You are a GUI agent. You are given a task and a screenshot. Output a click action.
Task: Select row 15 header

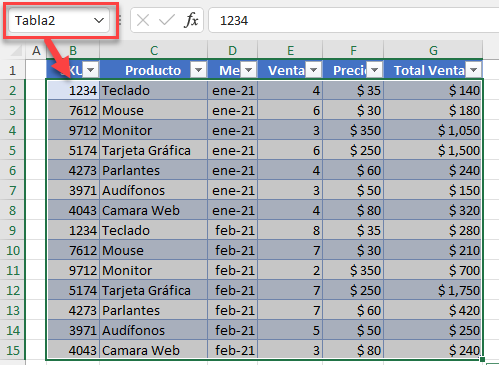pos(13,350)
